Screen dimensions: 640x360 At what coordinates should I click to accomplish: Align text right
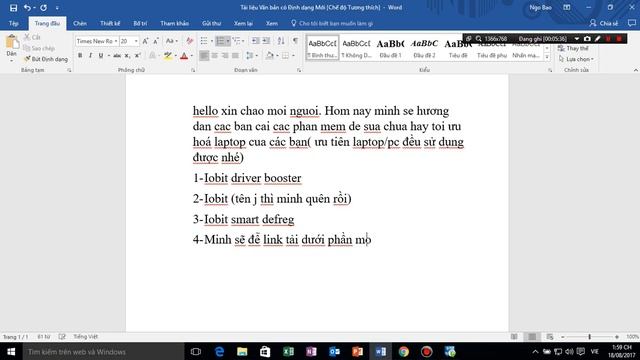(225, 56)
